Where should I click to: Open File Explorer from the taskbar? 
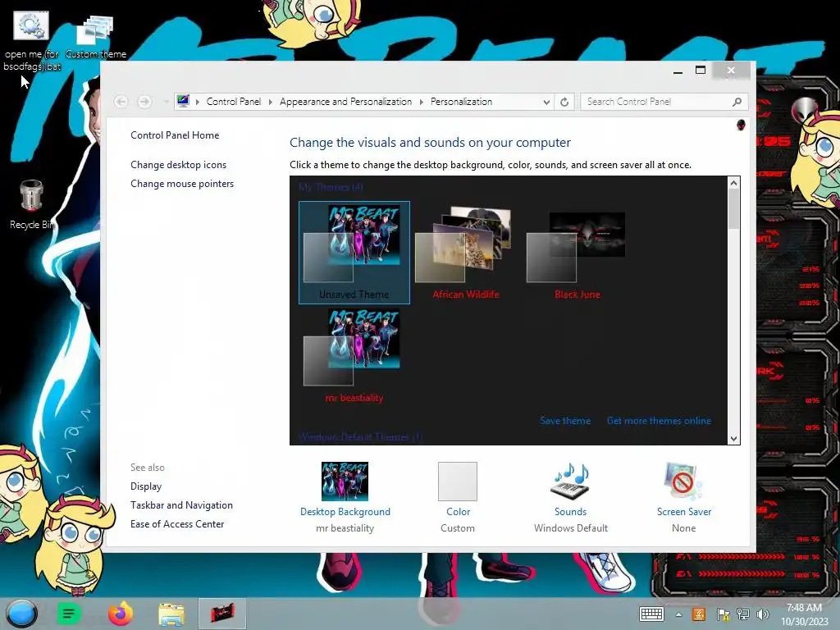pos(171,614)
